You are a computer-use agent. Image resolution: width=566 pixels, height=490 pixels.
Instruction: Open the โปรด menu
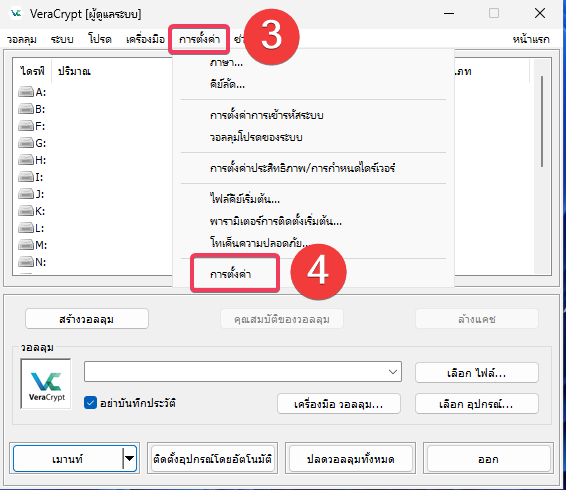tap(100, 39)
